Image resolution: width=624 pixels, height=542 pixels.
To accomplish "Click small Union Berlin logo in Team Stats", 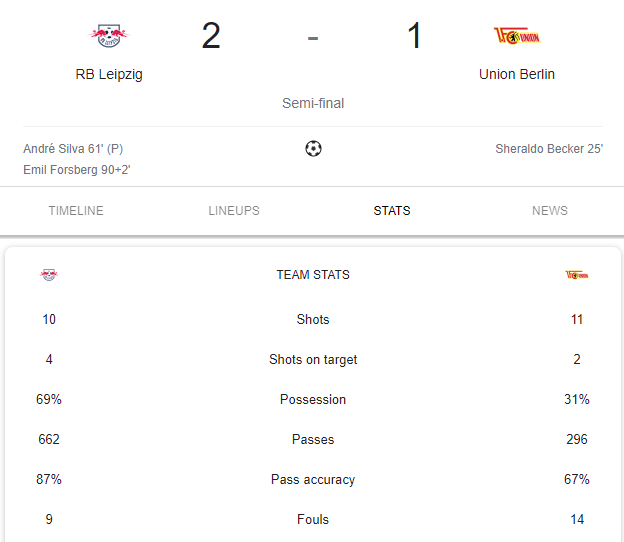I will [x=577, y=275].
